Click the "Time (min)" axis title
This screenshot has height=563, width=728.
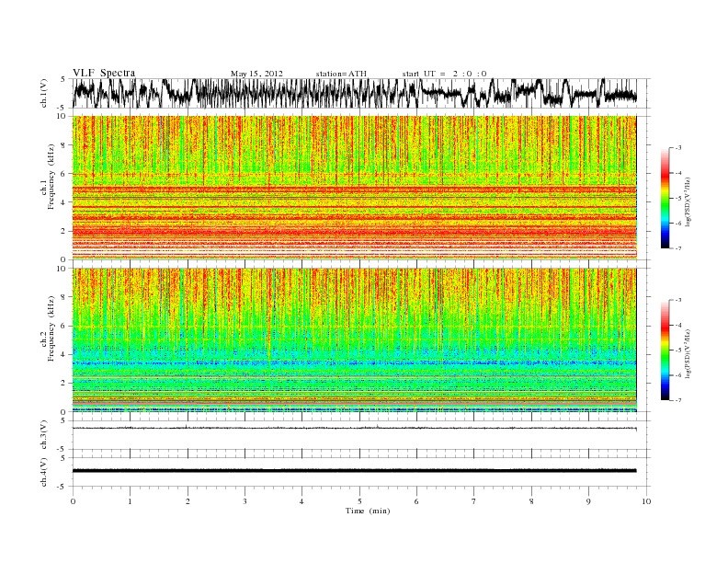pos(368,511)
